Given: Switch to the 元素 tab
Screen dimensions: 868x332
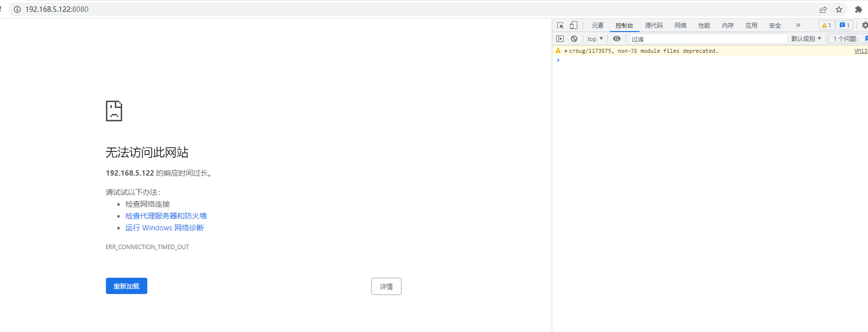Looking at the screenshot, I should tap(598, 25).
